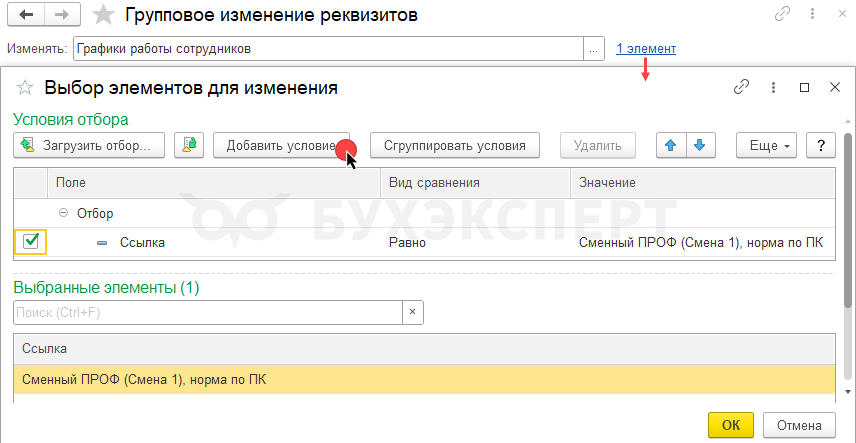Screen dimensions: 856x443
Task: Open help with question mark button
Action: click(821, 146)
